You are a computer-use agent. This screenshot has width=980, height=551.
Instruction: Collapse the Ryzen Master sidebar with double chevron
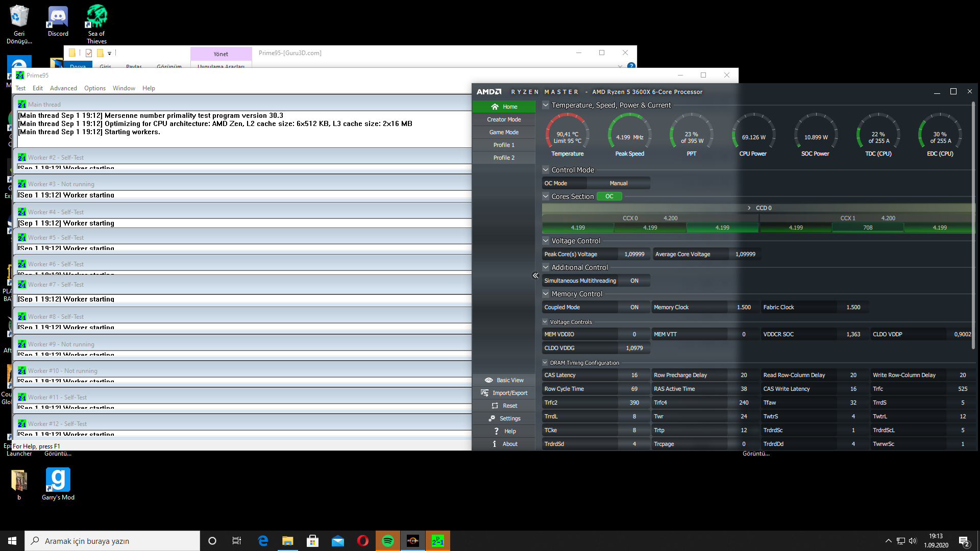[535, 275]
